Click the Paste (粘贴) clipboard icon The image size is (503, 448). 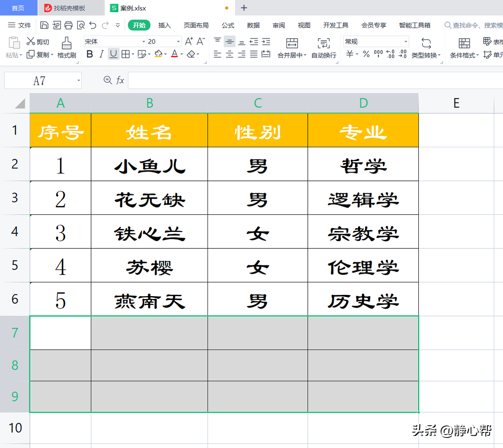14,43
